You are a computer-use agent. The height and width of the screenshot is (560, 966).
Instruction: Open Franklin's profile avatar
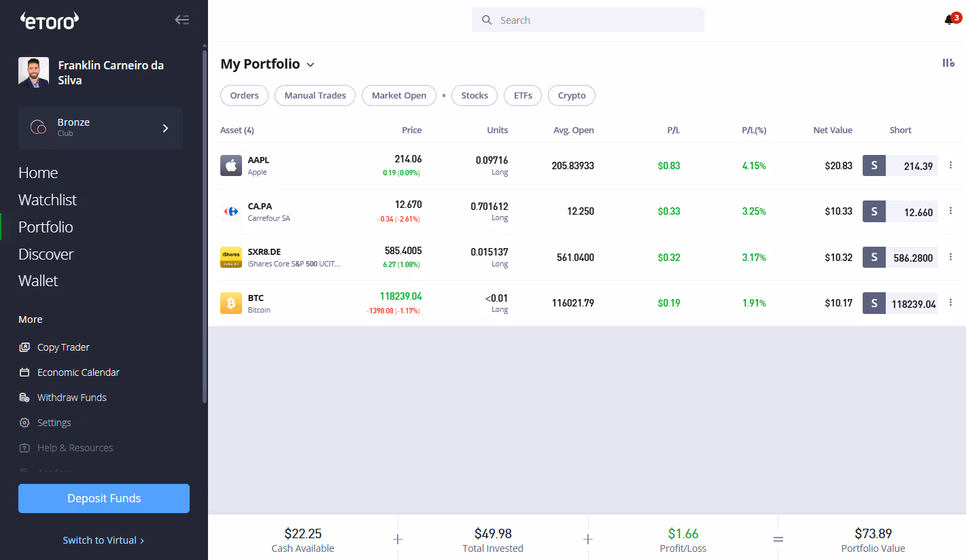click(x=33, y=72)
